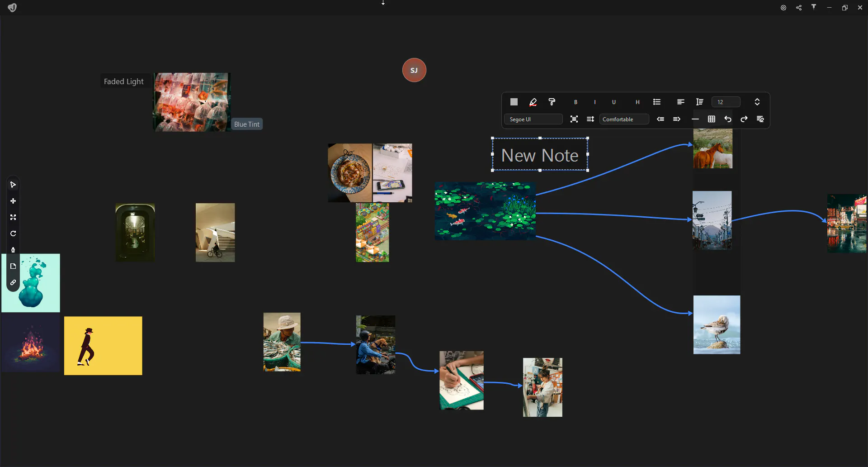Insert a table with grid icon
The height and width of the screenshot is (467, 868).
coord(712,119)
